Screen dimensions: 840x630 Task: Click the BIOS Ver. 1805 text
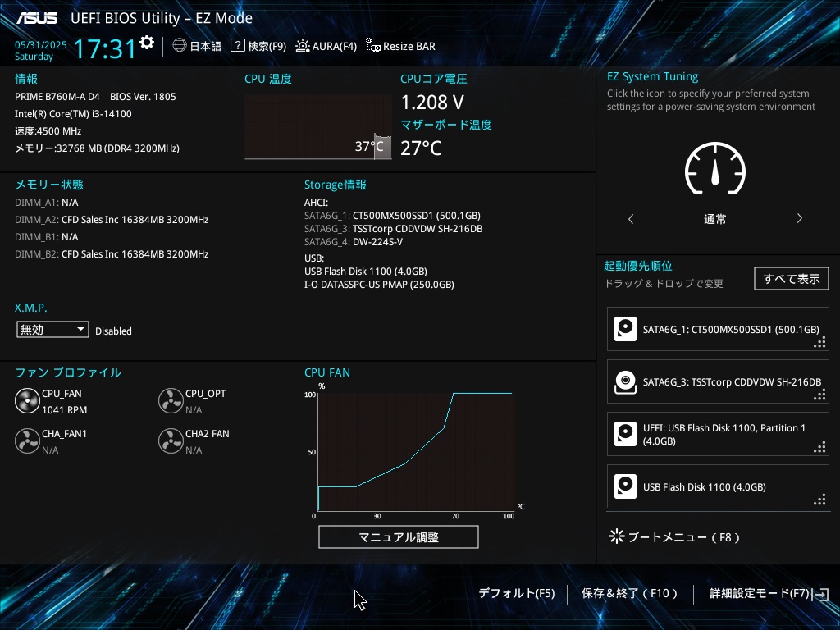143,97
